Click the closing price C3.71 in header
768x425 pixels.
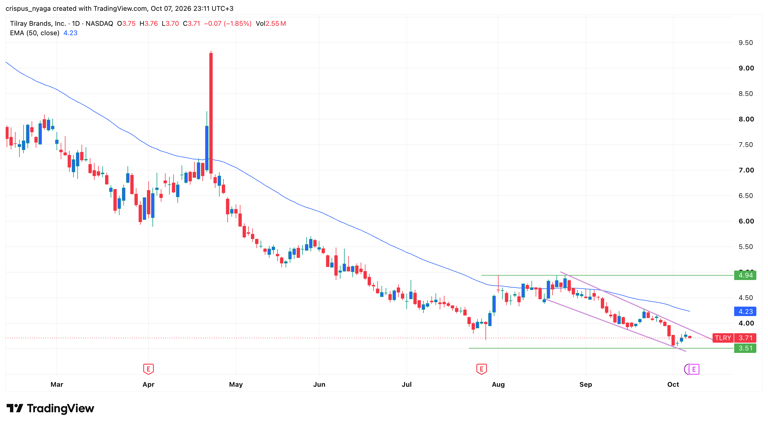192,24
